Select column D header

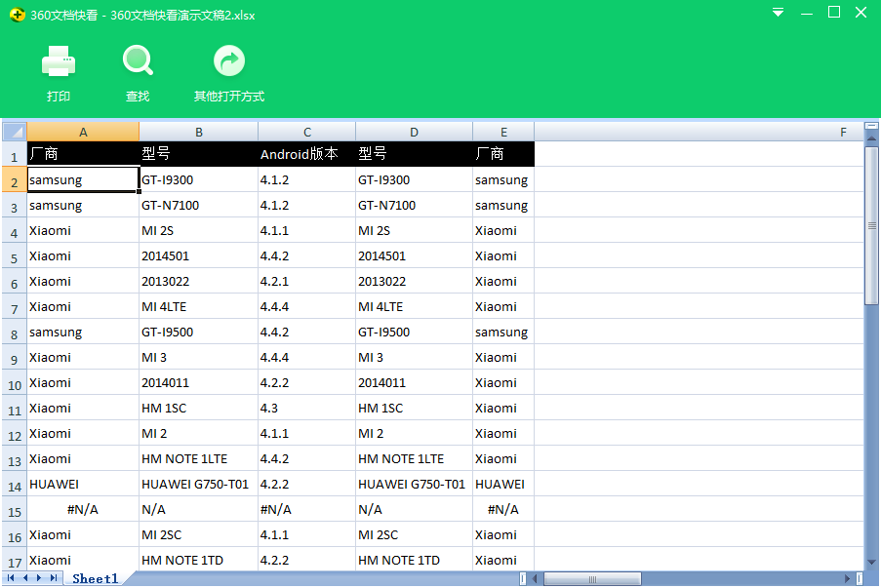[414, 132]
